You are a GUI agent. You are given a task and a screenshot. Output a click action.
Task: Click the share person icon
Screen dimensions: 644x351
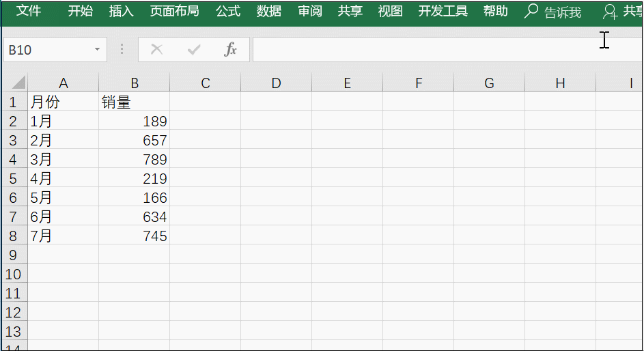[x=610, y=12]
